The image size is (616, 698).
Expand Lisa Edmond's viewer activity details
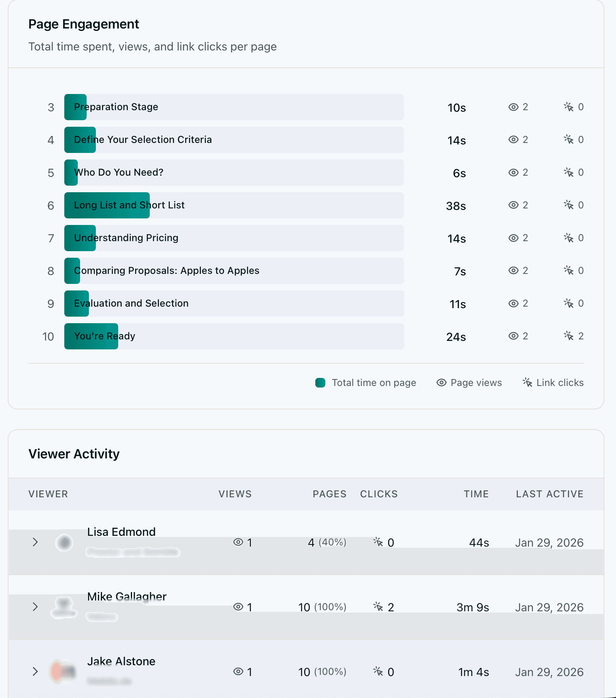point(36,542)
